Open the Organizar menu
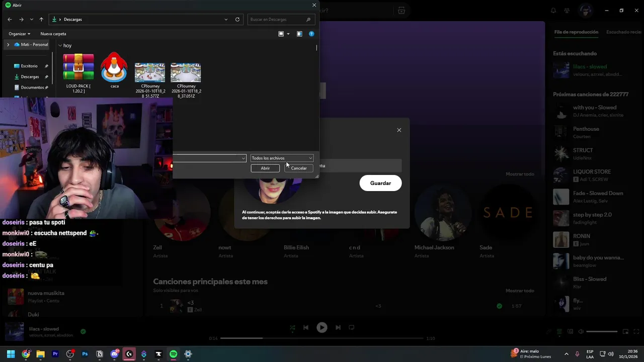Image resolution: width=644 pixels, height=362 pixels. click(x=19, y=34)
